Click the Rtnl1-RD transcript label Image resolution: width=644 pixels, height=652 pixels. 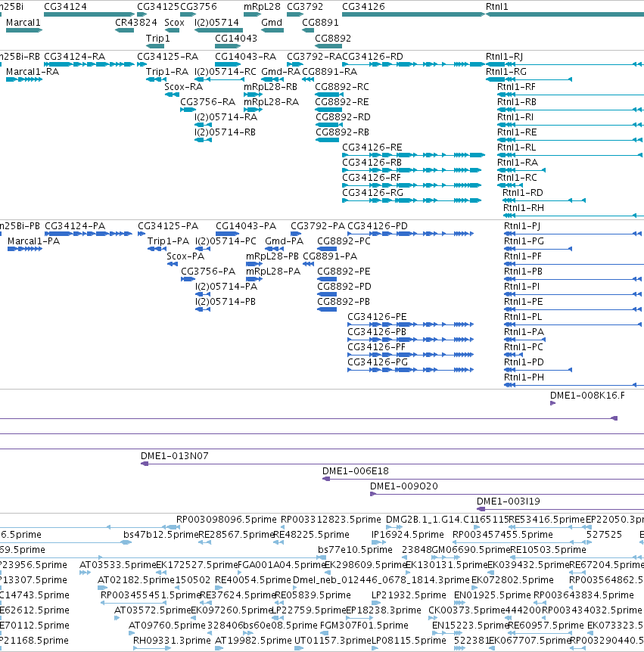click(522, 193)
